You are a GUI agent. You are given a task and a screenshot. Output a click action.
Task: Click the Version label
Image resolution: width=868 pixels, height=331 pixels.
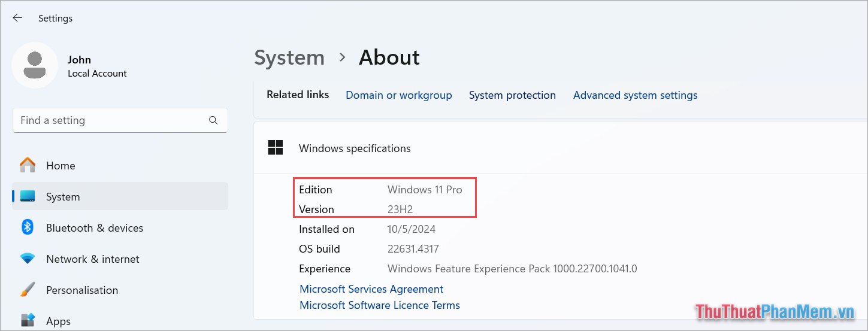point(317,209)
